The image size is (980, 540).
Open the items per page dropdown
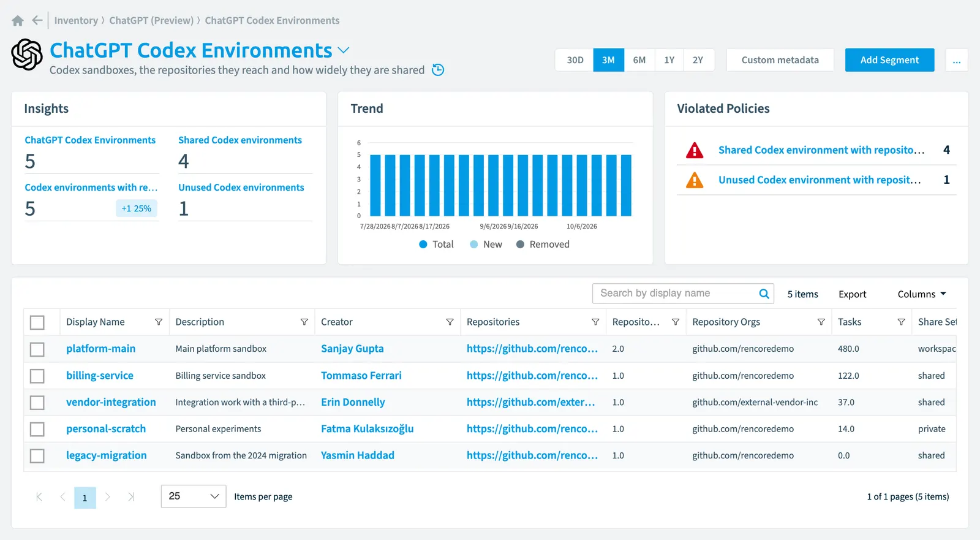pyautogui.click(x=194, y=496)
